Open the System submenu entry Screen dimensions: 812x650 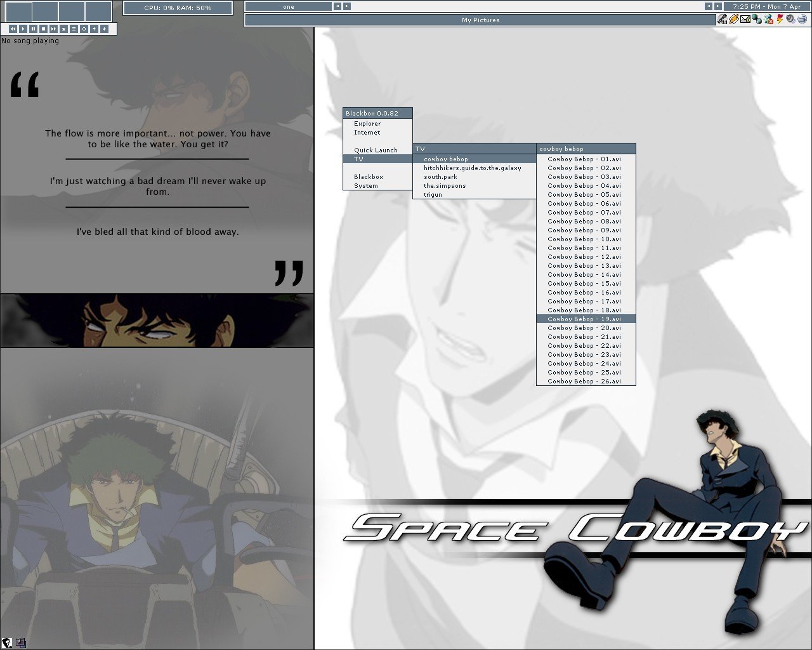[x=377, y=186]
